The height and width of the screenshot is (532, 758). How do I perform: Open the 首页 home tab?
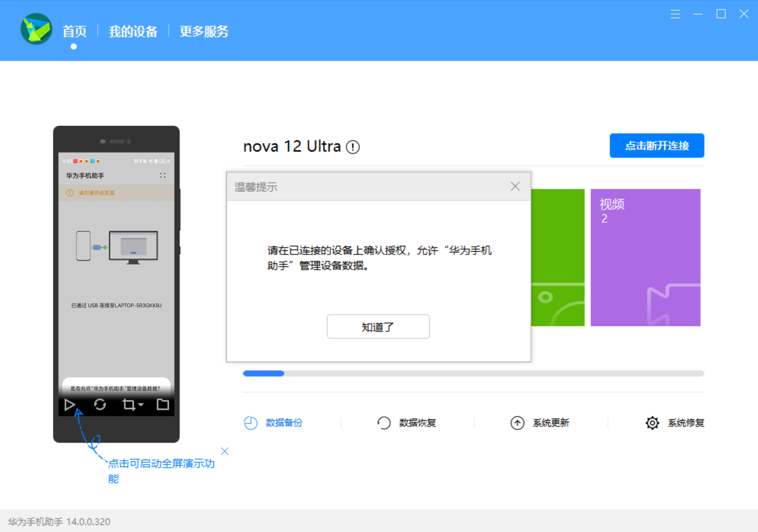pos(74,32)
